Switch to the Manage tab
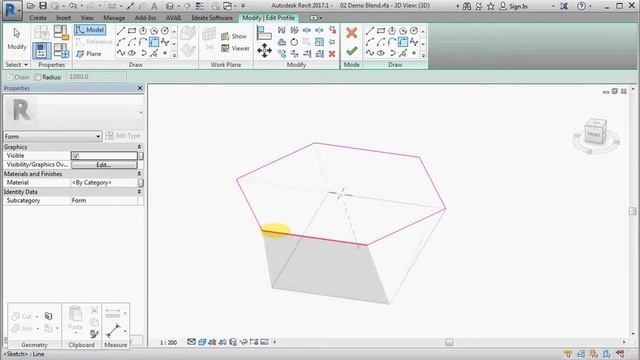640x360 pixels. pos(114,18)
